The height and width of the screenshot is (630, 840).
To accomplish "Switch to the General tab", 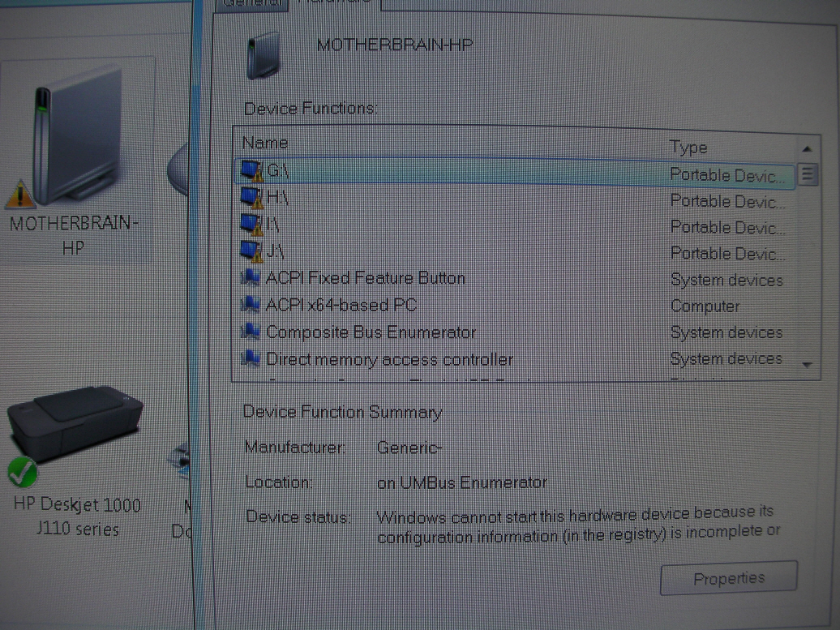I will tap(251, 4).
